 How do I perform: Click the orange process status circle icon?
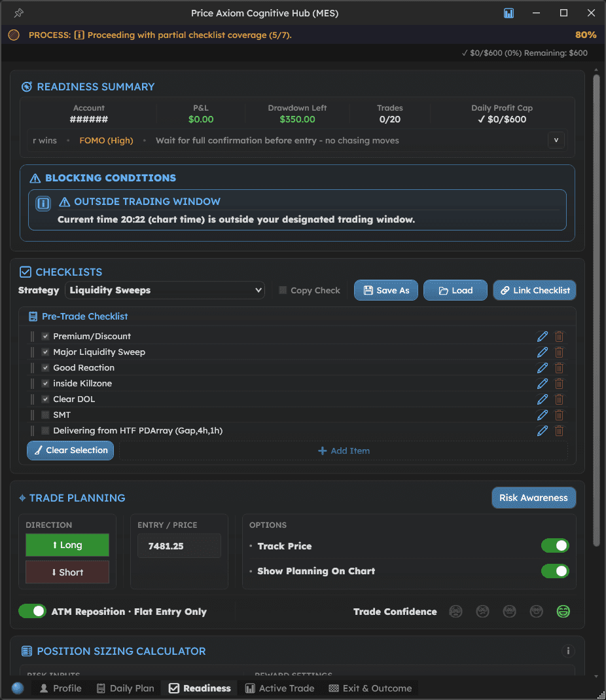[14, 35]
